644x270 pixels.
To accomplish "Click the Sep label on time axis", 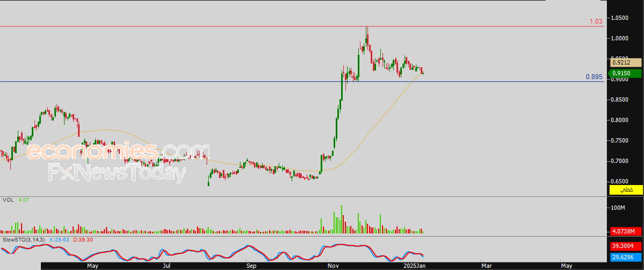I will click(251, 266).
